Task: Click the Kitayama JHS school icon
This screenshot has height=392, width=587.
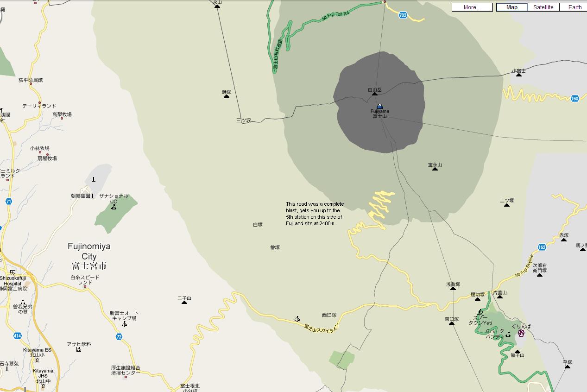Action: (x=43, y=386)
